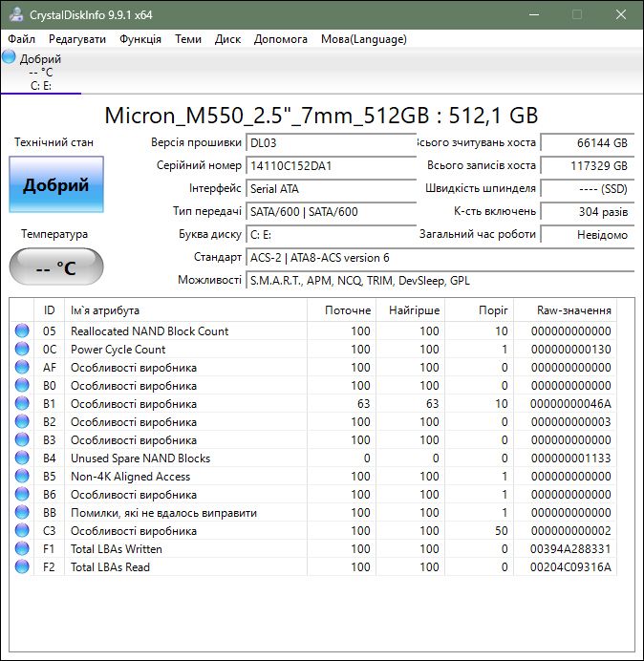The image size is (644, 661).
Task: Click the status orb of attribute AF
Action: 22,367
